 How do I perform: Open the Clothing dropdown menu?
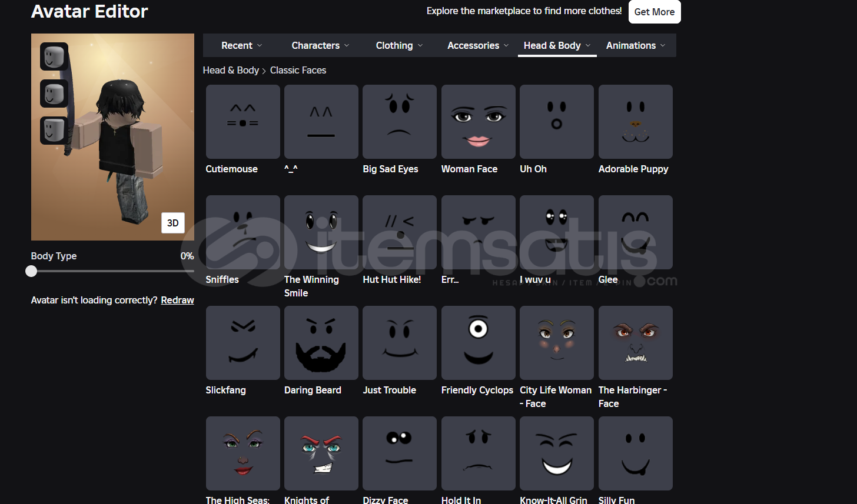[x=400, y=45]
